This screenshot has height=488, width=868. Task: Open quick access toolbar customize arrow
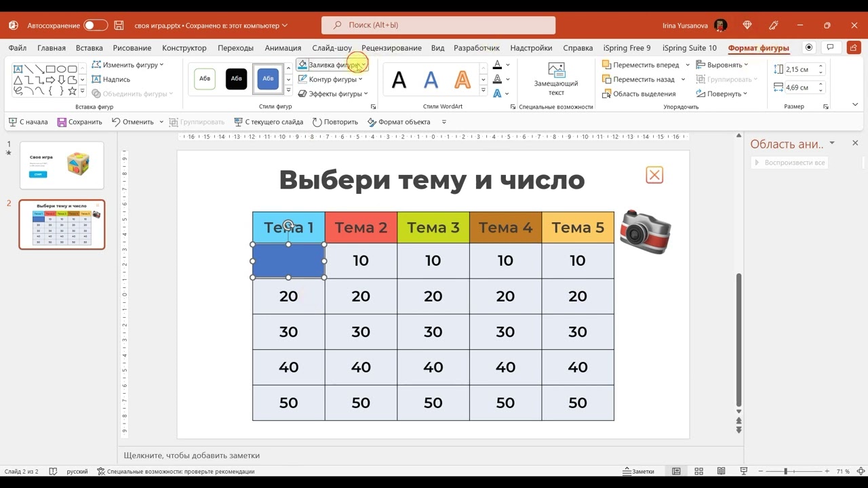[444, 122]
